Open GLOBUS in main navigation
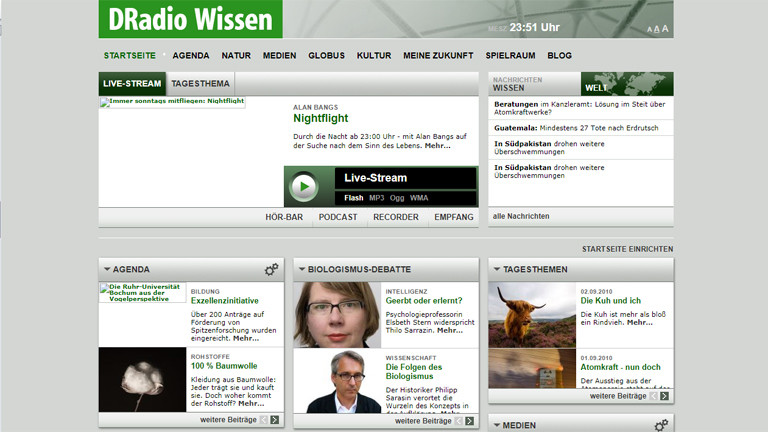Image resolution: width=768 pixels, height=432 pixels. pos(326,55)
